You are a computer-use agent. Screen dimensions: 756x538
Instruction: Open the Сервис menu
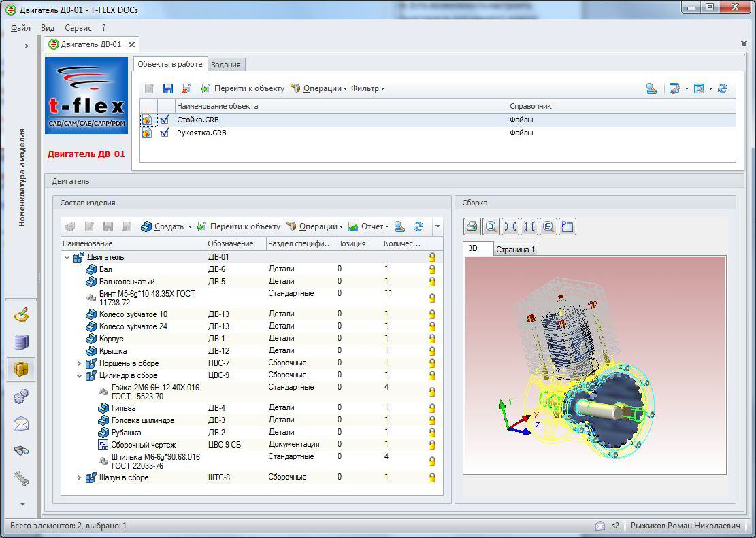(x=78, y=28)
